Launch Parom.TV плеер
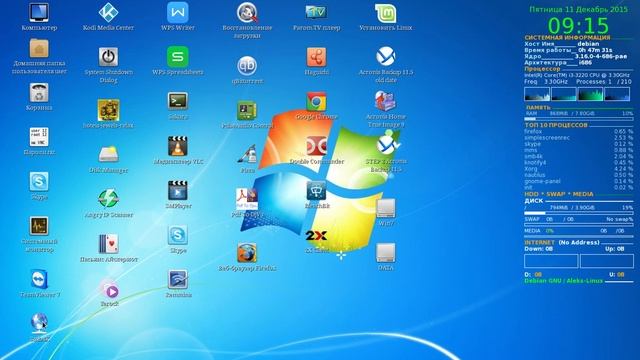The width and height of the screenshot is (640, 360). pos(317,13)
